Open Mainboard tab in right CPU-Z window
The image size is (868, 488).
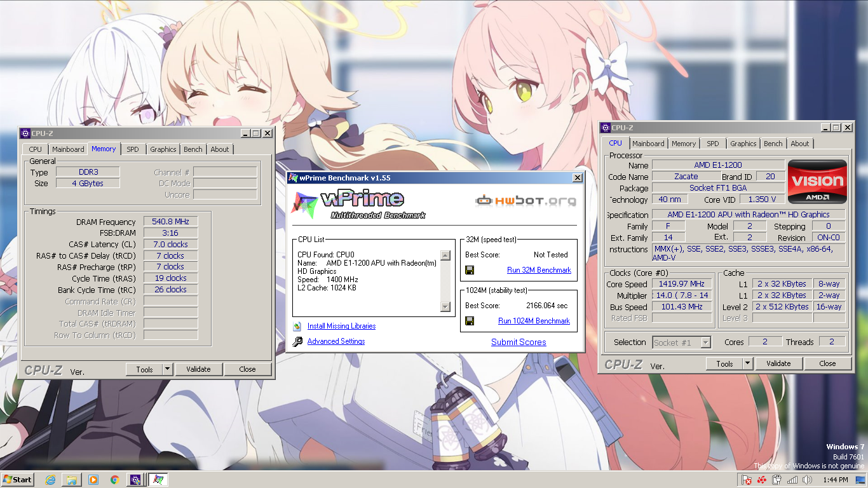click(x=648, y=144)
